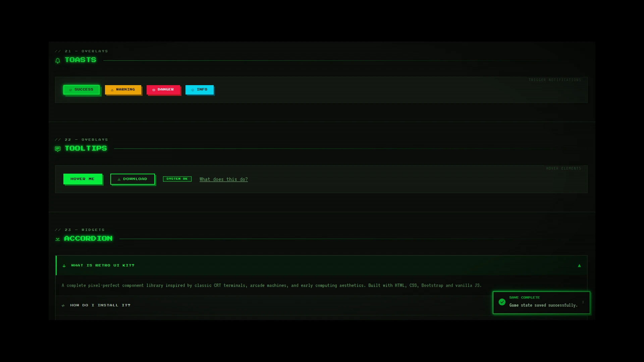The width and height of the screenshot is (644, 362).
Task: Click the icon before 'What is Retro UI Kit?'
Action: [64, 266]
